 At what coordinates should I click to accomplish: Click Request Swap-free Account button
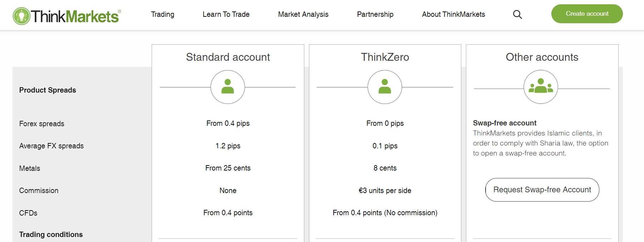click(542, 190)
